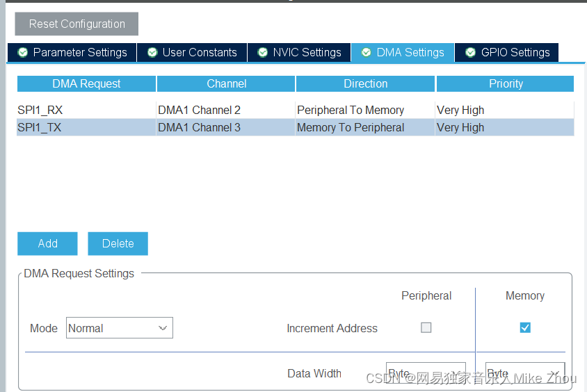Click the DMA1 Channel 3 cell

[225, 127]
